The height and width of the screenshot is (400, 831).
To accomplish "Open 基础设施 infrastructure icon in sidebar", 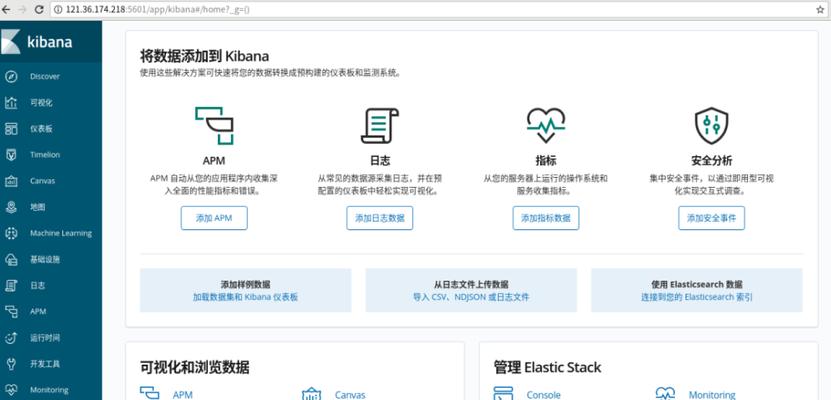I will point(11,260).
